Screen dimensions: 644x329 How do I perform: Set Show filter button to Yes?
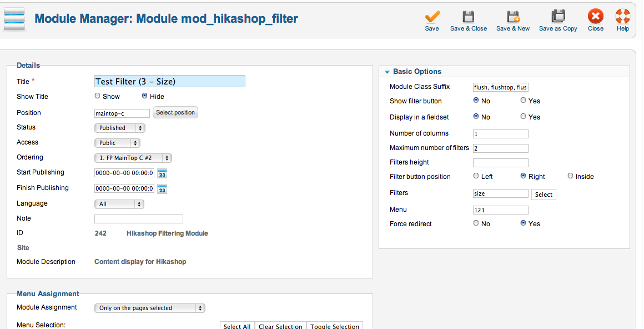pos(523,101)
